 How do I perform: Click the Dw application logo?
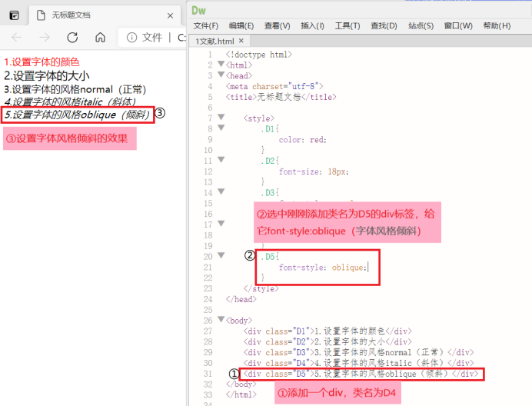click(198, 11)
